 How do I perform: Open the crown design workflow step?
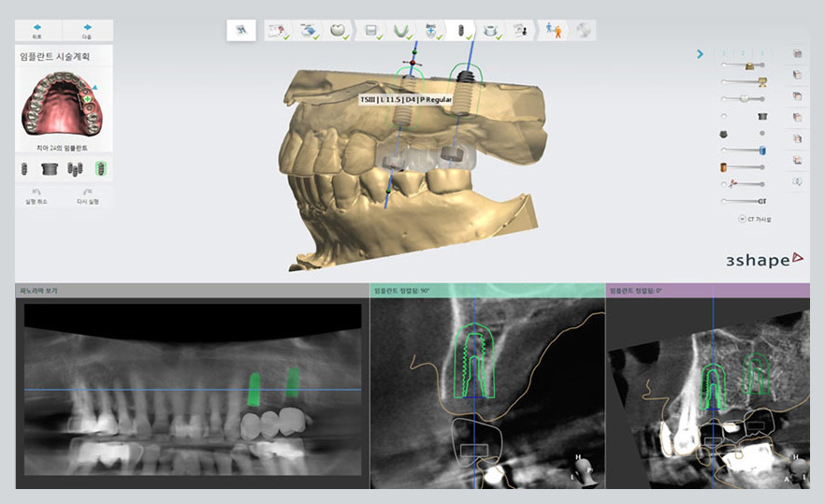(x=339, y=31)
